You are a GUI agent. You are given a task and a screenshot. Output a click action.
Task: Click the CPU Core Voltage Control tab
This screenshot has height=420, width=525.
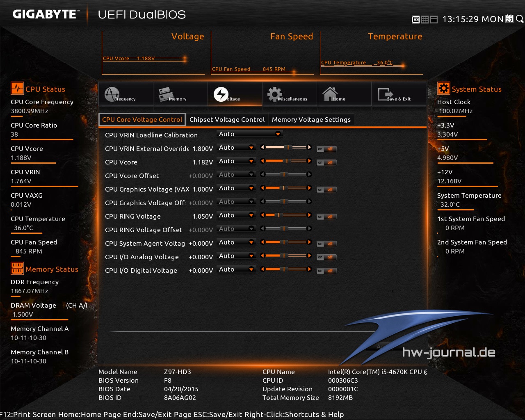142,119
